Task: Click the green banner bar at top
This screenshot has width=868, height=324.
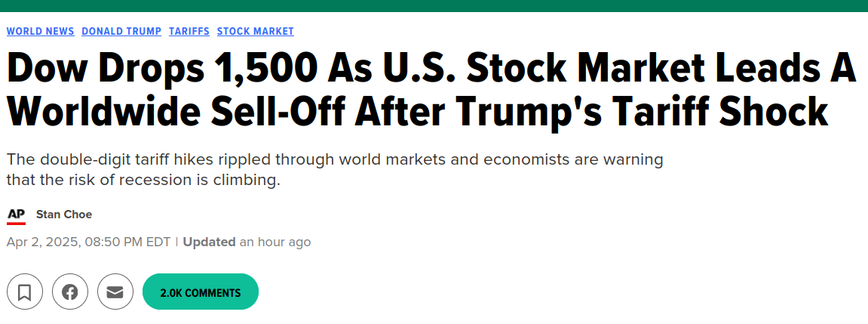Action: coord(434,6)
